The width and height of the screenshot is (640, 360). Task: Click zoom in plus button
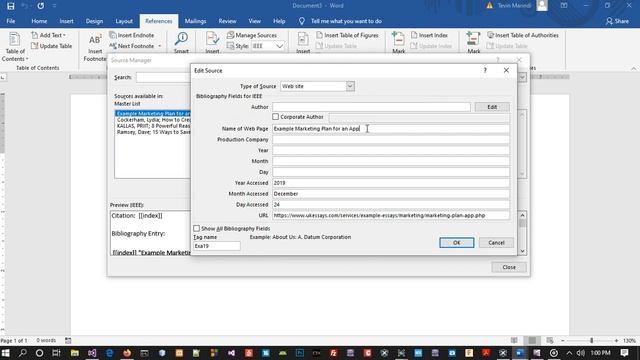[616, 340]
